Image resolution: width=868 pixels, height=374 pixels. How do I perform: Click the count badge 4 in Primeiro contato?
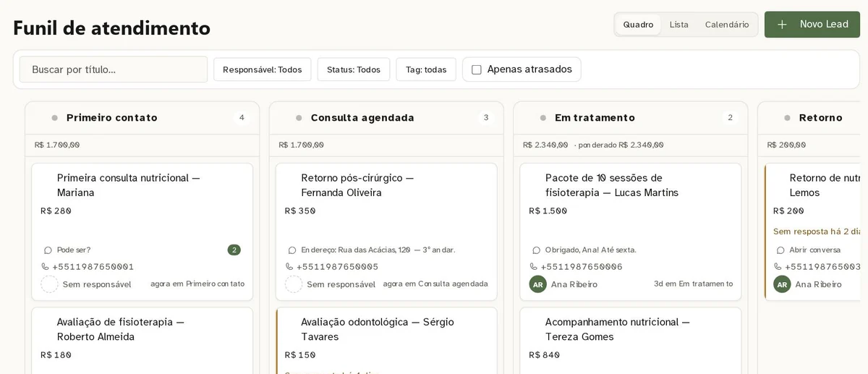tap(242, 118)
